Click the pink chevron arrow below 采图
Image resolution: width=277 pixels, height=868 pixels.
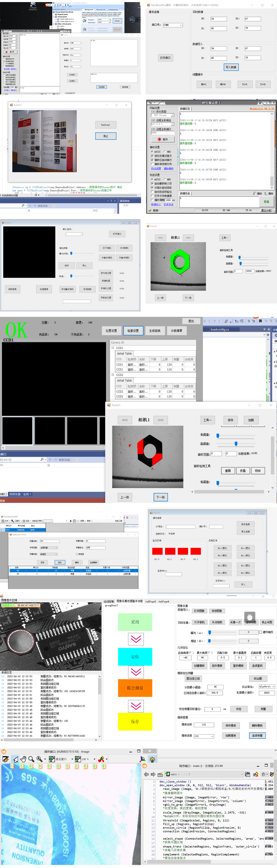click(136, 639)
